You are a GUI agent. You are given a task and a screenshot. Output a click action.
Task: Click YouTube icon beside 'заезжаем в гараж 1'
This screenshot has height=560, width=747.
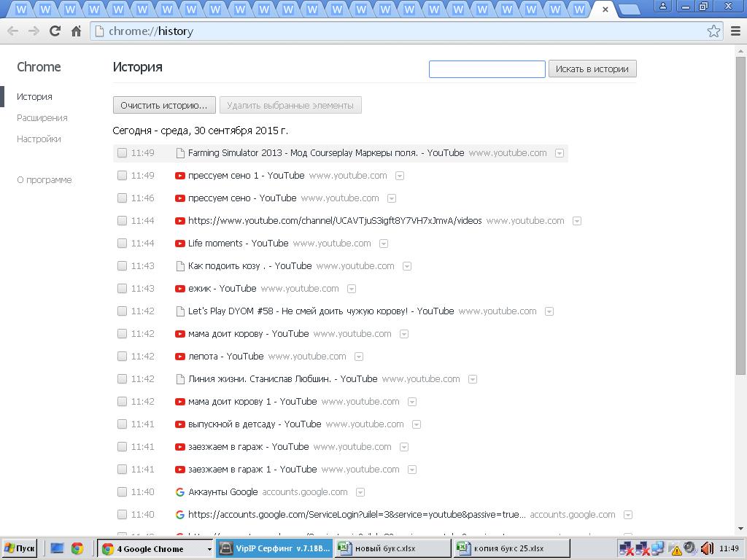[179, 470]
